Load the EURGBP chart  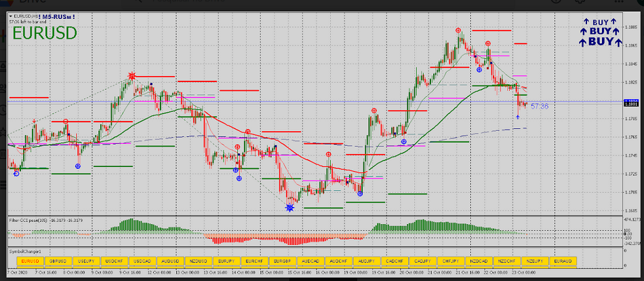(x=282, y=261)
